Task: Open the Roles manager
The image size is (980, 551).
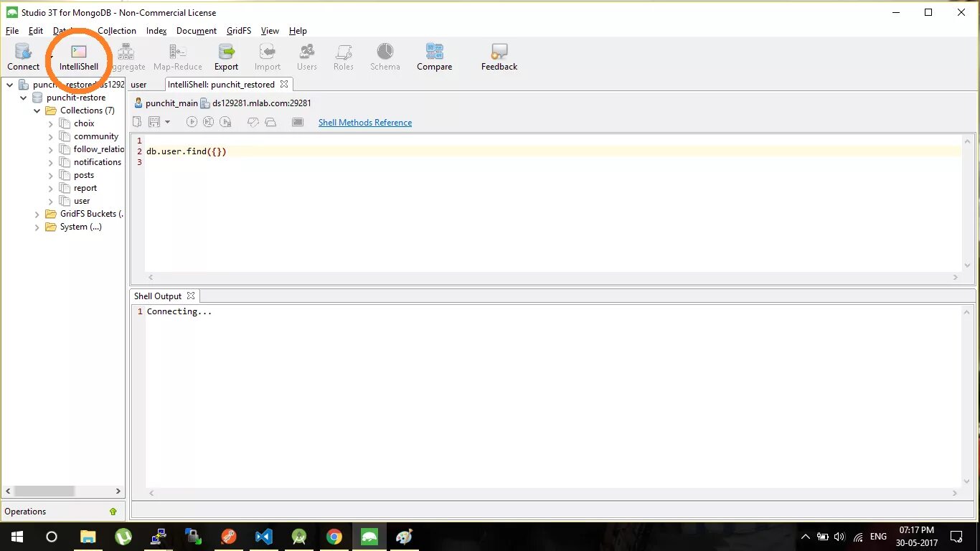Action: coord(344,57)
